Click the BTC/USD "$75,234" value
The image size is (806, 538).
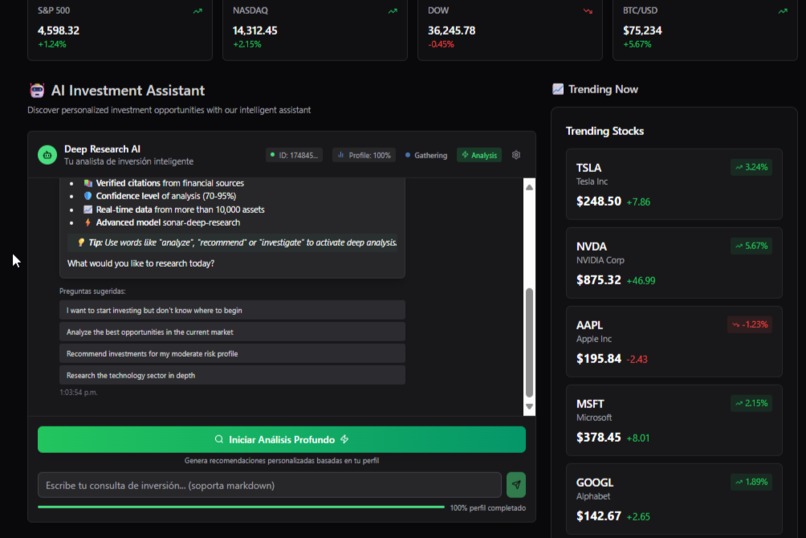(642, 30)
